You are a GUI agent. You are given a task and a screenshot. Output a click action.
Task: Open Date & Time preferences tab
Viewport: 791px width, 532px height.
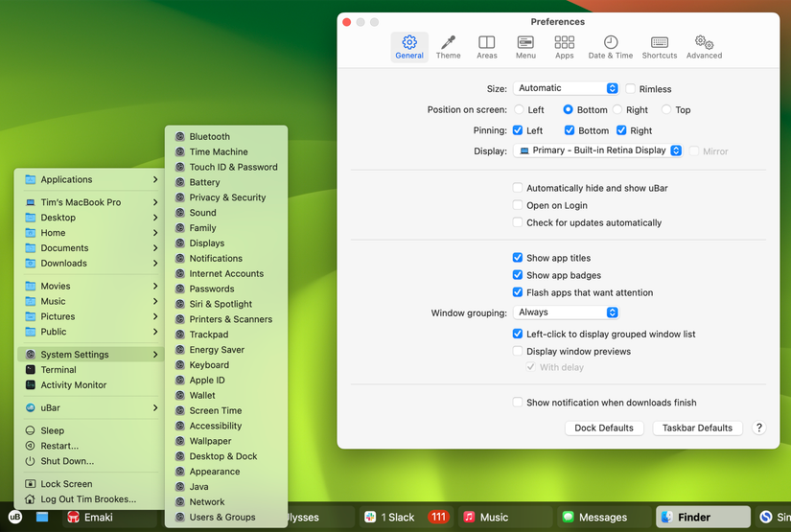tap(611, 47)
